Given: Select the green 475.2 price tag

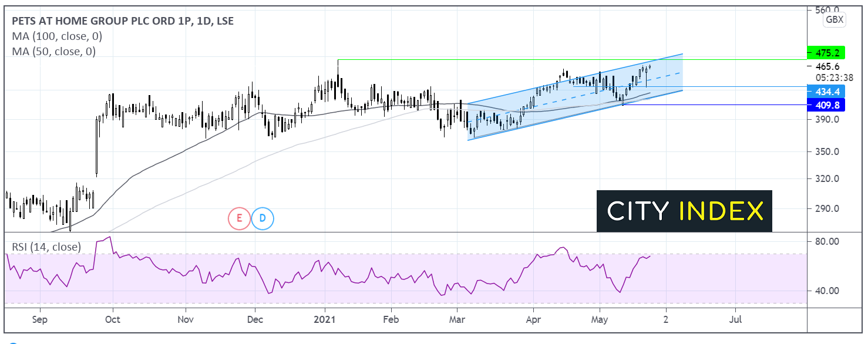Looking at the screenshot, I should tap(826, 52).
